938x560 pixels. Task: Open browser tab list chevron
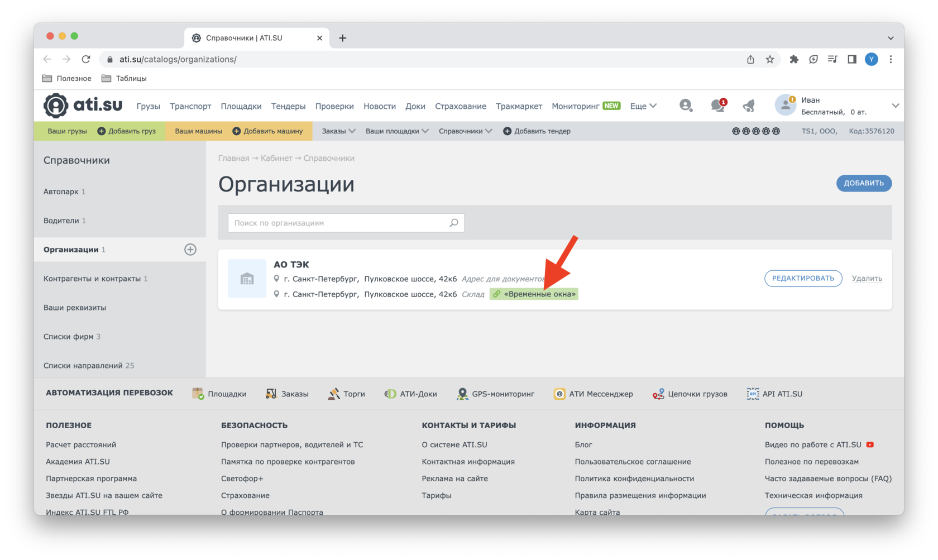(x=891, y=38)
